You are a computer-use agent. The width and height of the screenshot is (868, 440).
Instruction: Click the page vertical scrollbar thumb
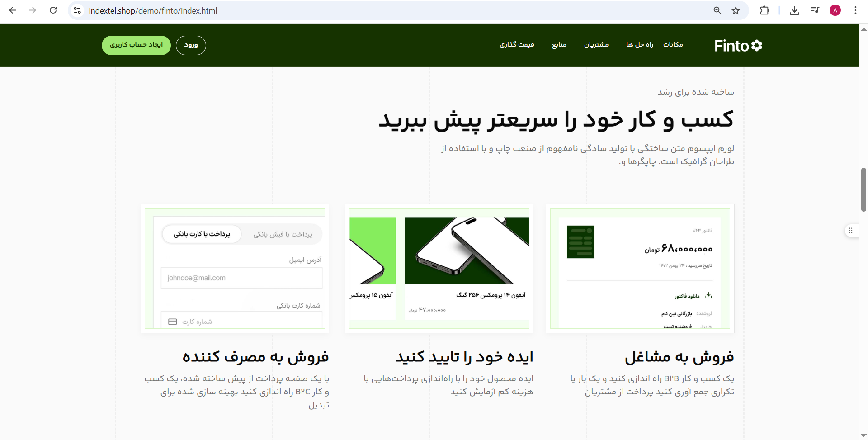coord(863,190)
